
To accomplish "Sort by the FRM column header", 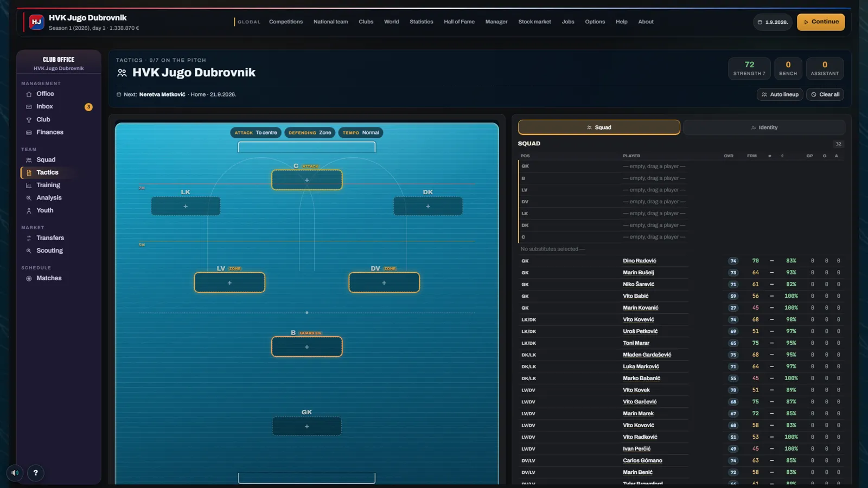I will coord(752,156).
